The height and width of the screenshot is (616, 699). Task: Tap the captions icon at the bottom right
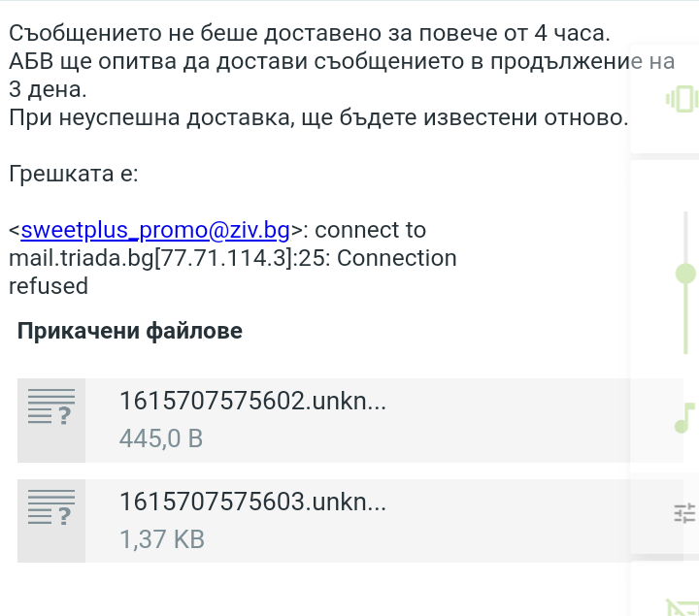[x=682, y=606]
